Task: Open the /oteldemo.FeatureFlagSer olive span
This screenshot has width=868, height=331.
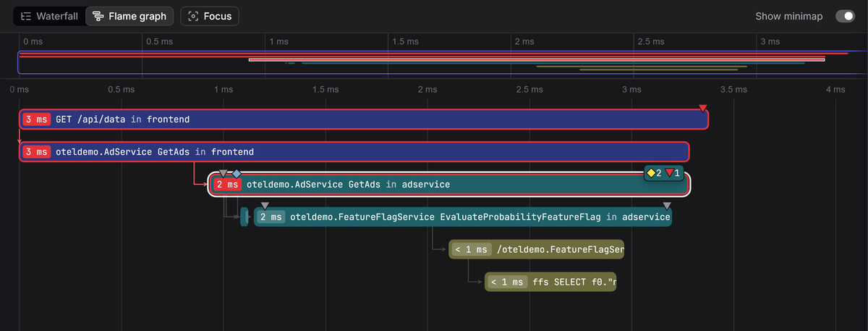Action: (536, 250)
